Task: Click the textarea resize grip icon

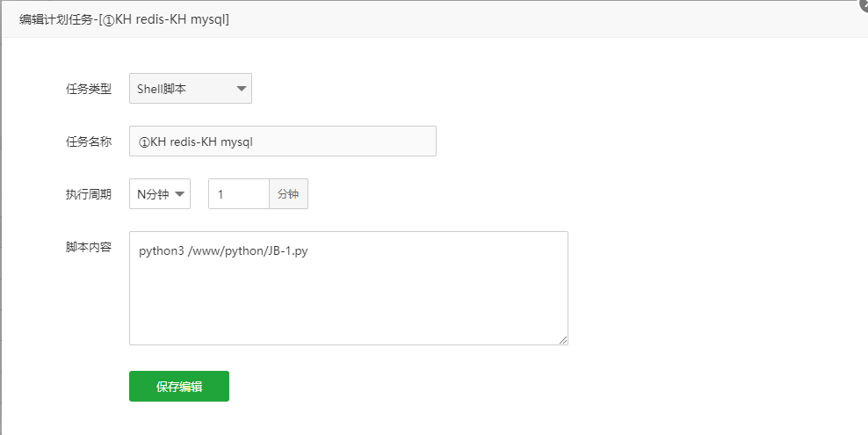Action: pos(562,340)
